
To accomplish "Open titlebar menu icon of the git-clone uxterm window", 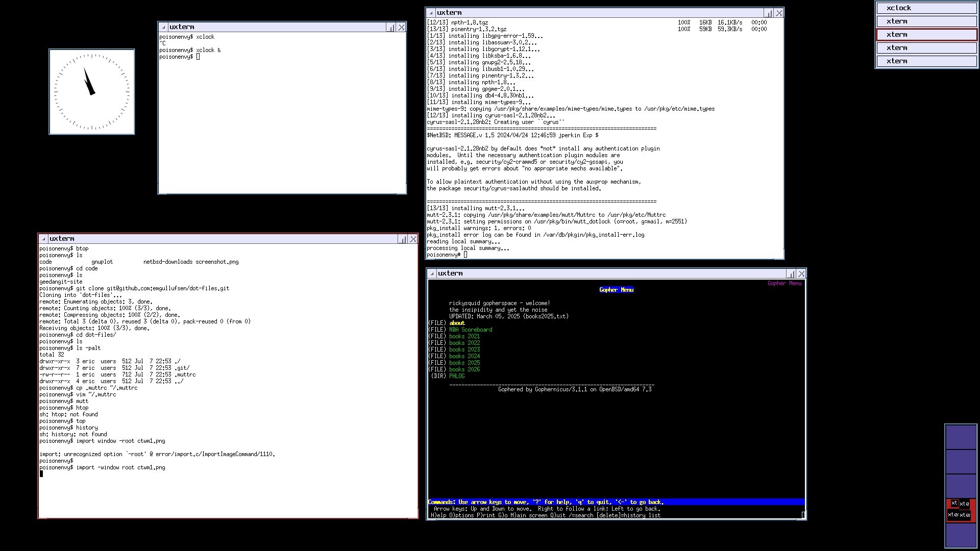I will pyautogui.click(x=43, y=239).
